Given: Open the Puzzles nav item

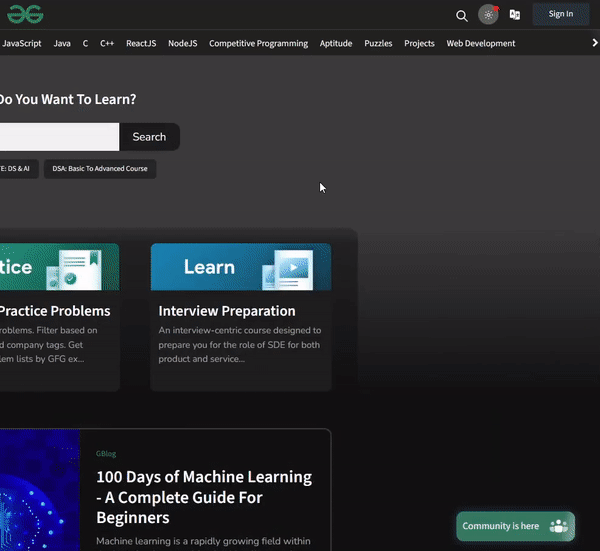Looking at the screenshot, I should tap(378, 43).
